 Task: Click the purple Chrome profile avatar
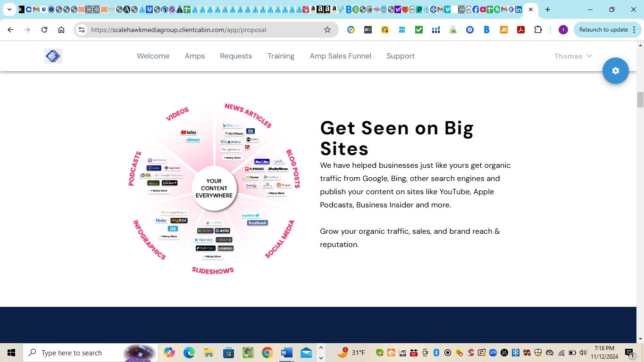click(x=563, y=30)
